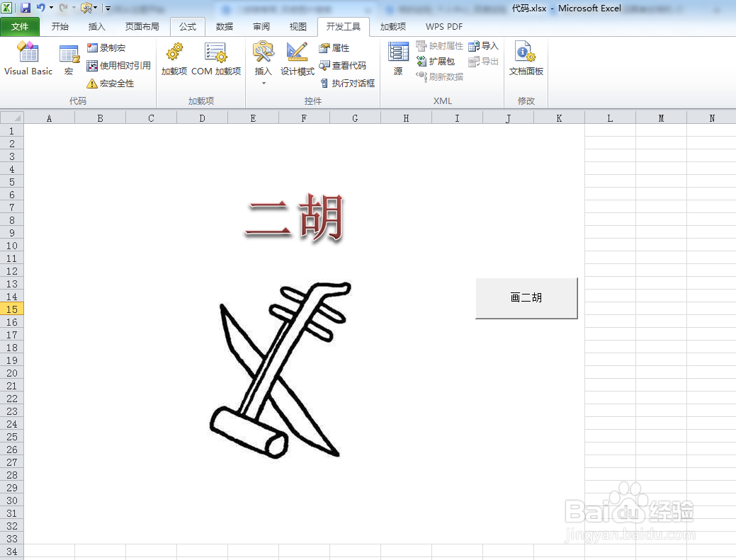This screenshot has height=560, width=736.
Task: Toggle 设计模式 (Design Mode)
Action: [x=296, y=60]
